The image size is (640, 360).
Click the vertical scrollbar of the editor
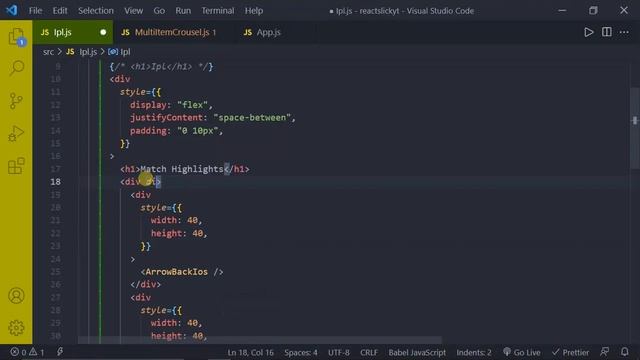tap(635, 128)
